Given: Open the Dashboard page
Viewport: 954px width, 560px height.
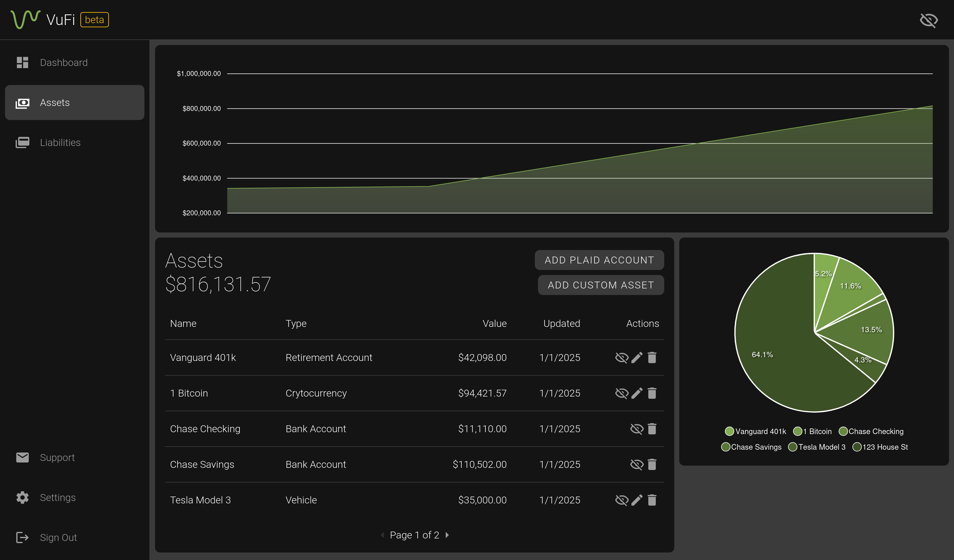Looking at the screenshot, I should (75, 62).
